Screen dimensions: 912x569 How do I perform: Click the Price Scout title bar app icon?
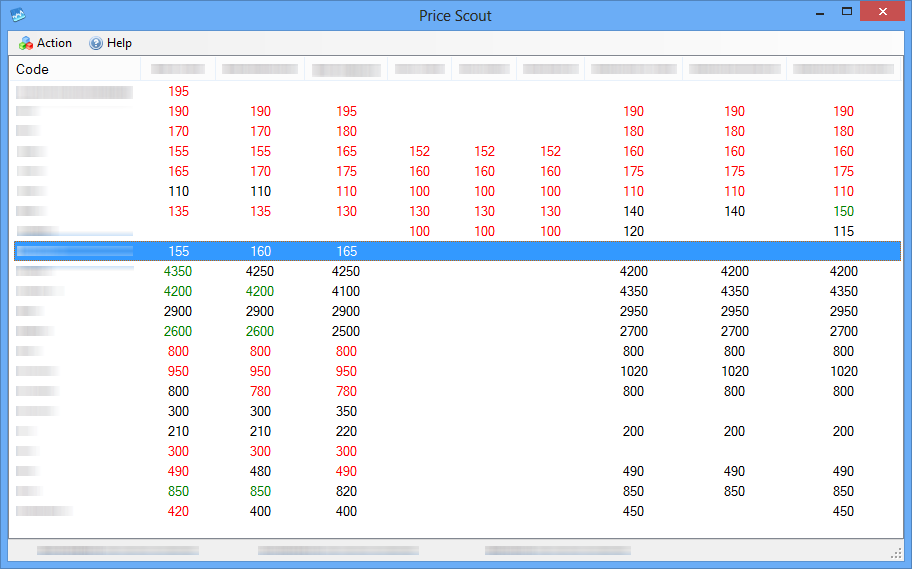pyautogui.click(x=18, y=15)
